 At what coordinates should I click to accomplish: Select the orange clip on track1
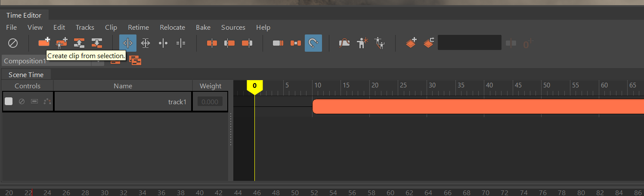(478, 106)
